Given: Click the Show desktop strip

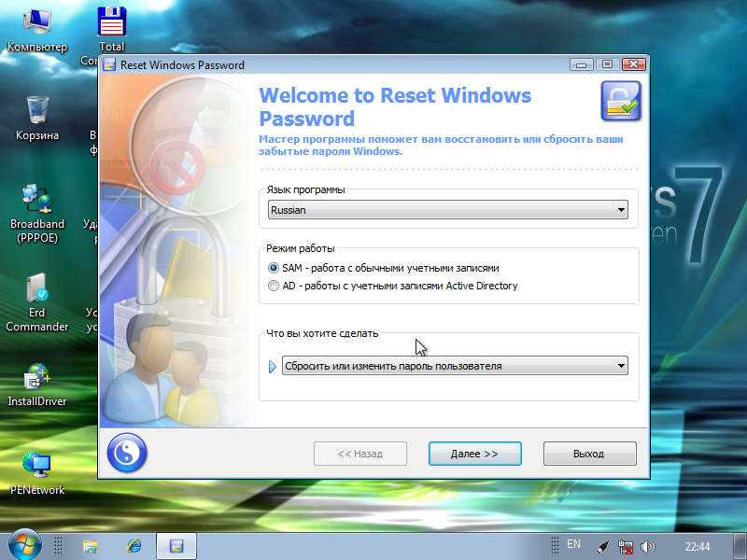Looking at the screenshot, I should coord(740,546).
